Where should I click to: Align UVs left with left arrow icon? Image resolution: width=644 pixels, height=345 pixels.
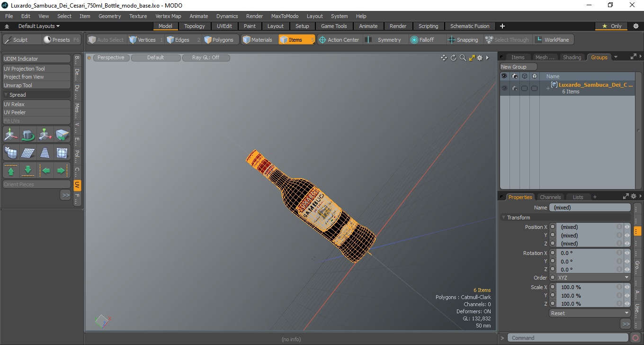45,171
